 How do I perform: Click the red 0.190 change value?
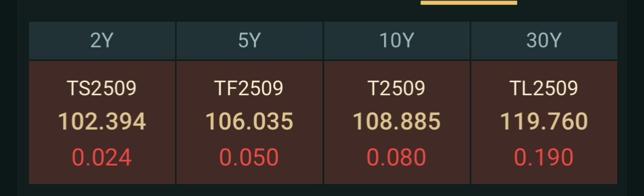tap(544, 157)
